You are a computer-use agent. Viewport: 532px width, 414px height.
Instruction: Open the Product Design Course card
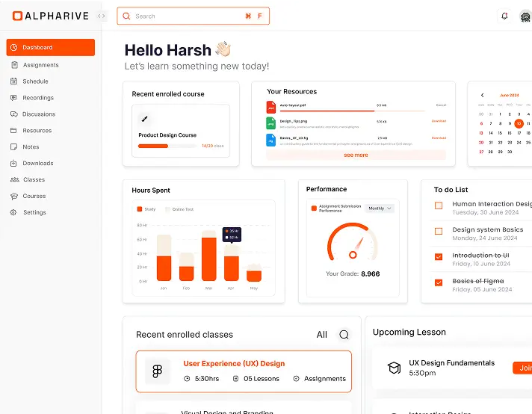pyautogui.click(x=181, y=131)
